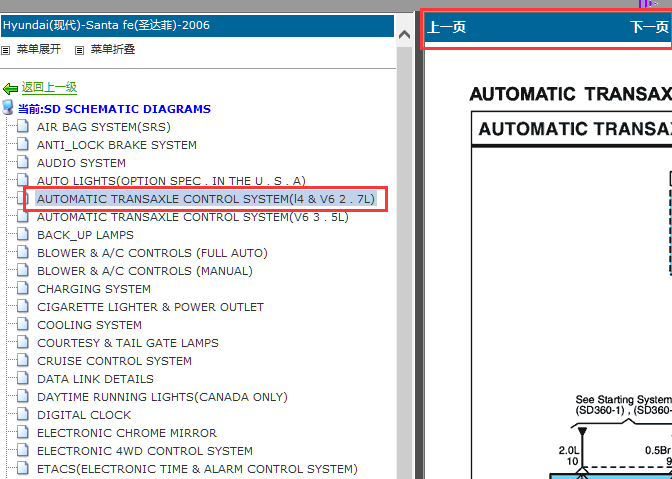This screenshot has height=479, width=672.
Task: Click document icon next to COURTESY & TAIL GATE LAMPS
Action: [x=23, y=342]
